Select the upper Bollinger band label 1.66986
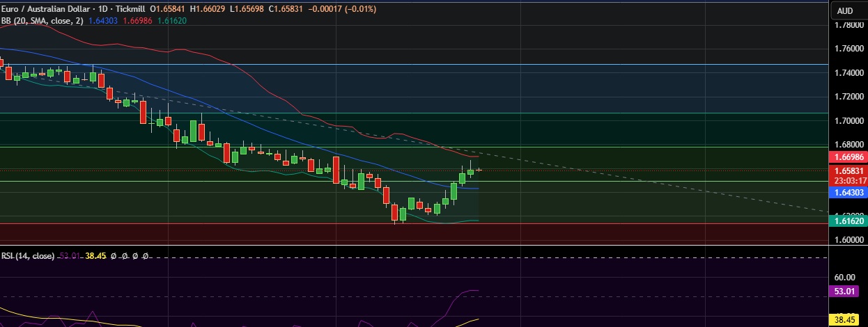868x327 pixels. pyautogui.click(x=848, y=158)
